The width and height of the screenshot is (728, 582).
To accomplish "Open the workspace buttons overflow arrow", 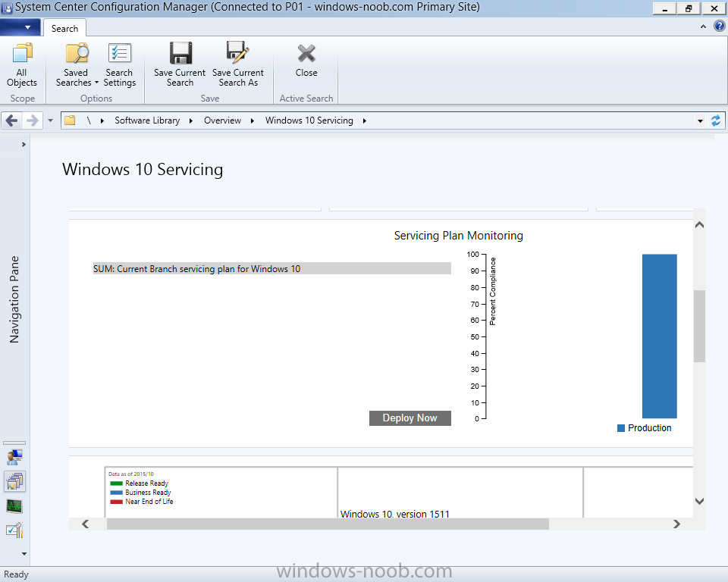I will (x=24, y=554).
